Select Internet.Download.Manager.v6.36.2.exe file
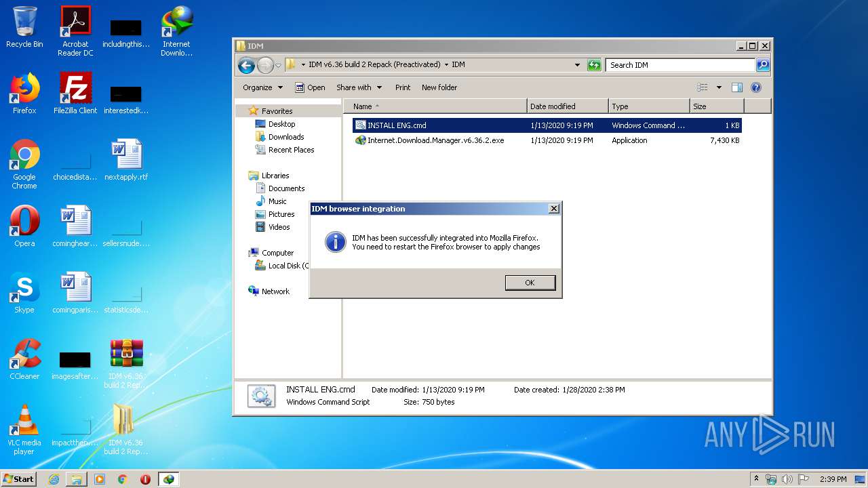Screen dimensions: 868x488 coord(547,140)
